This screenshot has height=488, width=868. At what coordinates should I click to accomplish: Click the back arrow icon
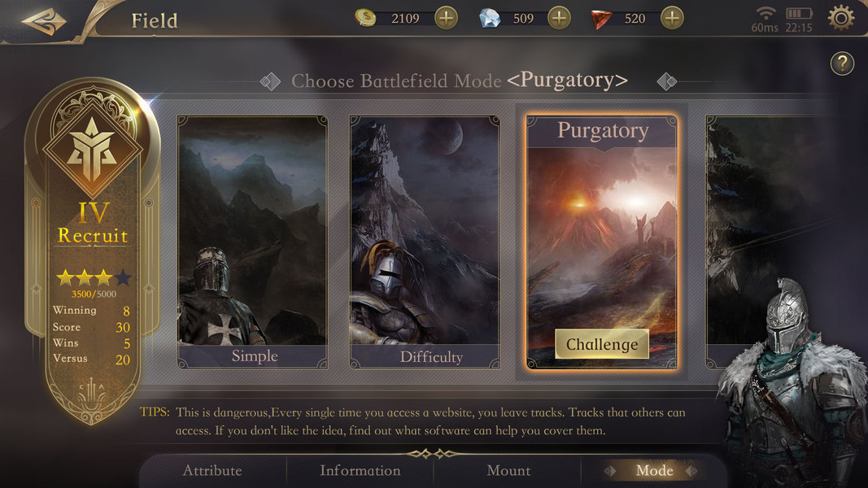pyautogui.click(x=44, y=22)
